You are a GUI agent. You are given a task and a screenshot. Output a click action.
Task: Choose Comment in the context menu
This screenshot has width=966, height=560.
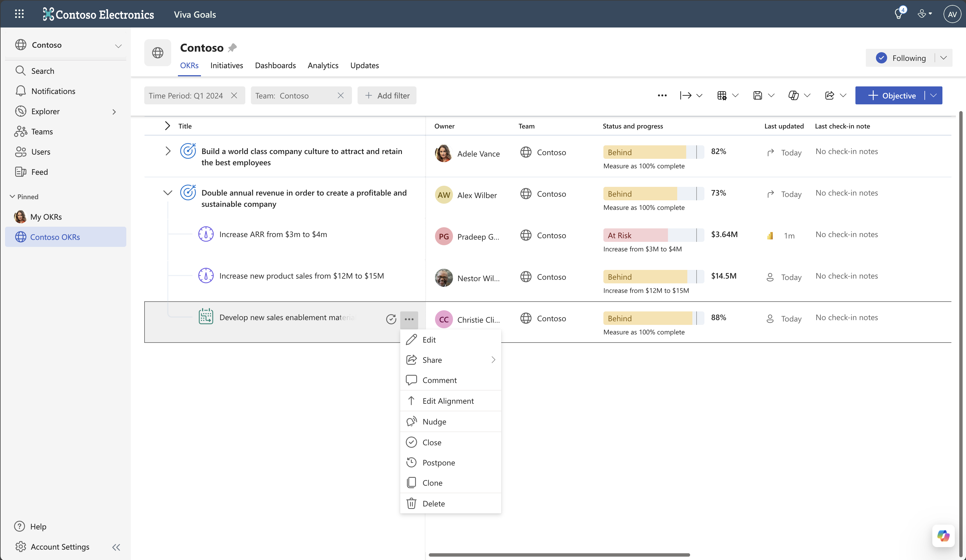coord(450,380)
